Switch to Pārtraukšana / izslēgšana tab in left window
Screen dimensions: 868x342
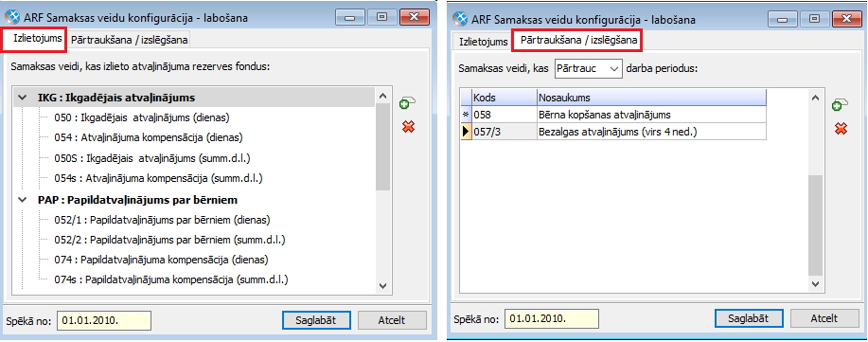click(x=130, y=40)
